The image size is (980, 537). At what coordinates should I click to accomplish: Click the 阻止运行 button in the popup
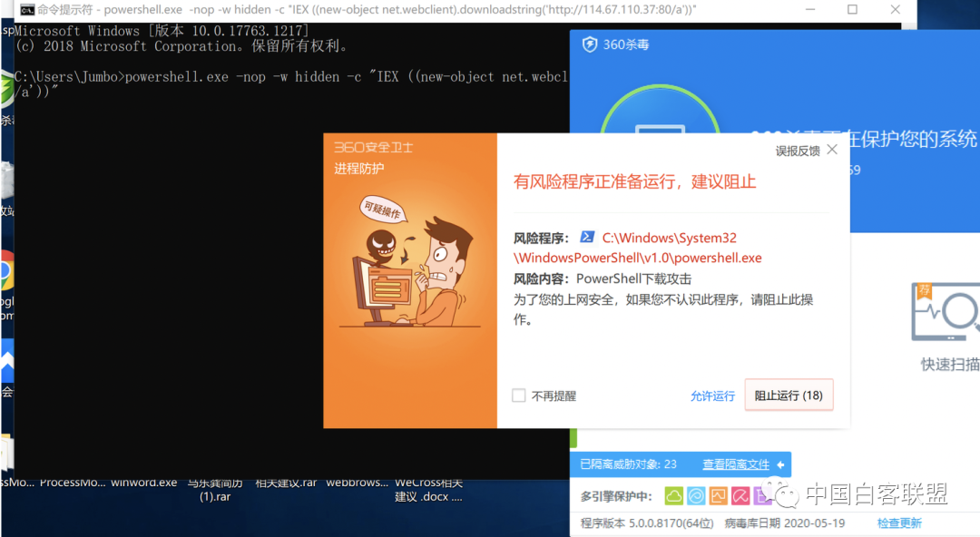point(789,395)
